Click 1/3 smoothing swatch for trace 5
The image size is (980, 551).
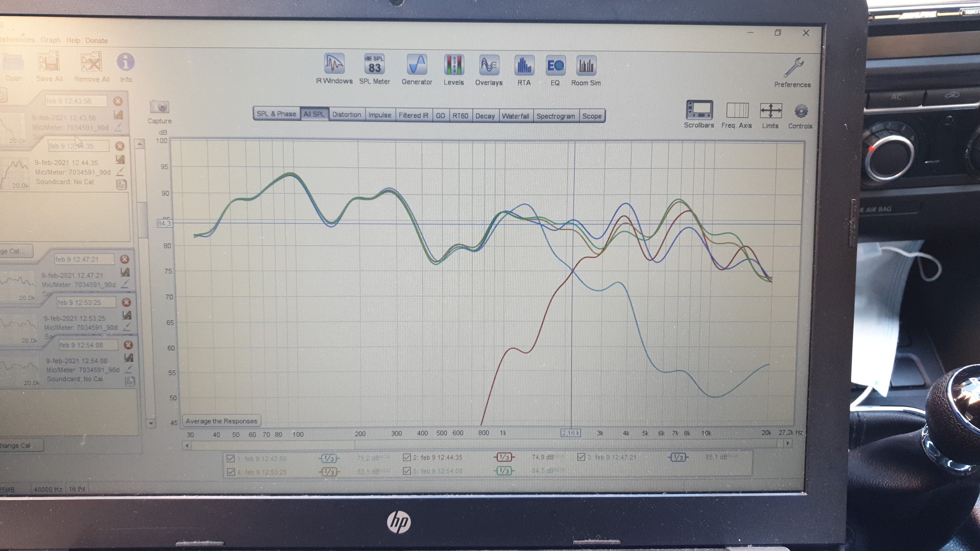(504, 471)
